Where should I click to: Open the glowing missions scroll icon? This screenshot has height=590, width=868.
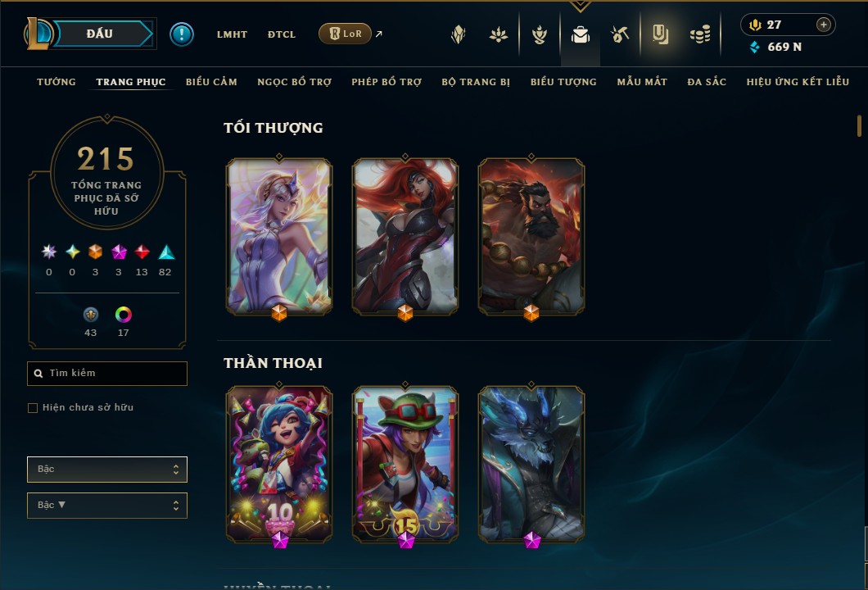660,35
